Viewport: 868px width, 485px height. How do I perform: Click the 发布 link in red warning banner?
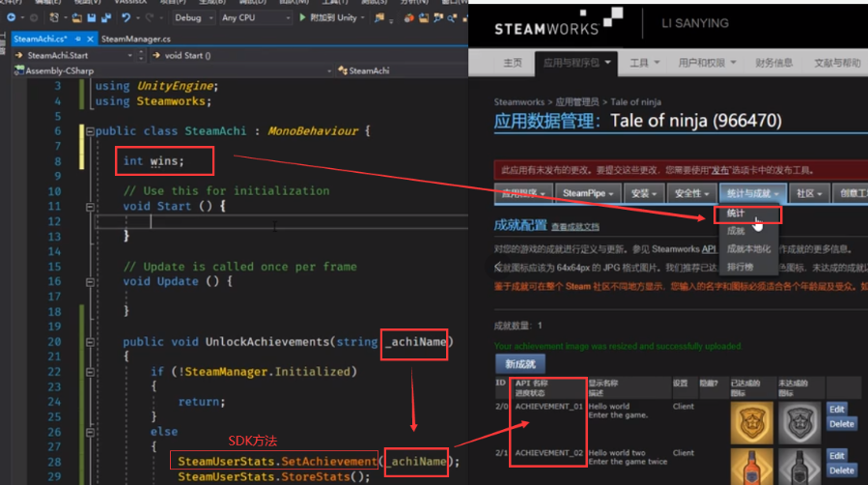tap(719, 171)
